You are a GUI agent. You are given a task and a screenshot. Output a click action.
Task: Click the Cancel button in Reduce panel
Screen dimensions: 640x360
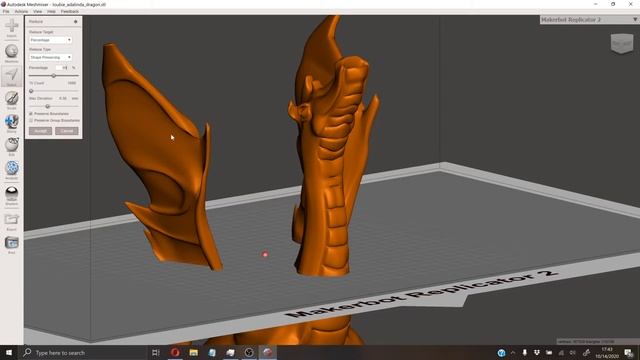pyautogui.click(x=67, y=131)
